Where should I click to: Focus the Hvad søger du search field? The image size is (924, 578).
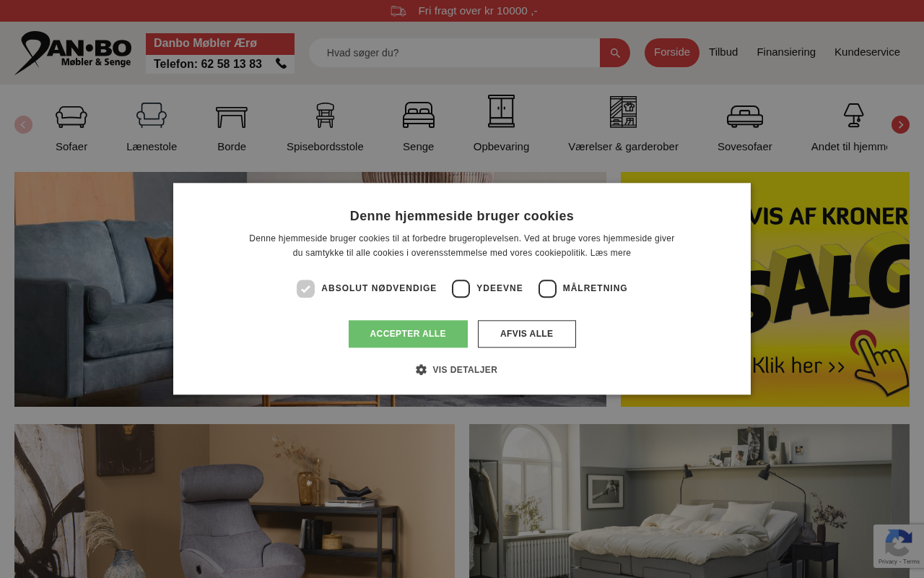click(x=455, y=53)
